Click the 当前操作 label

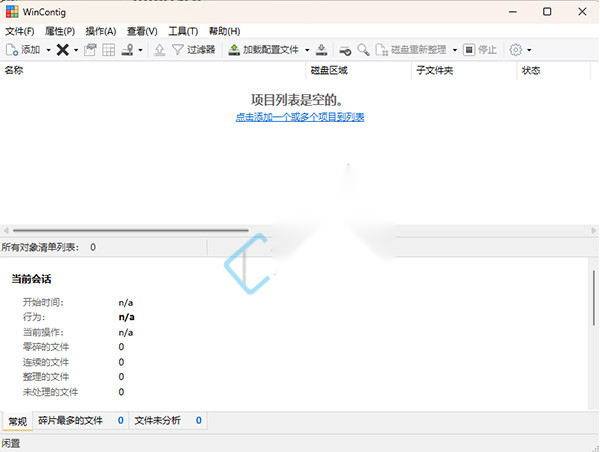pyautogui.click(x=43, y=332)
